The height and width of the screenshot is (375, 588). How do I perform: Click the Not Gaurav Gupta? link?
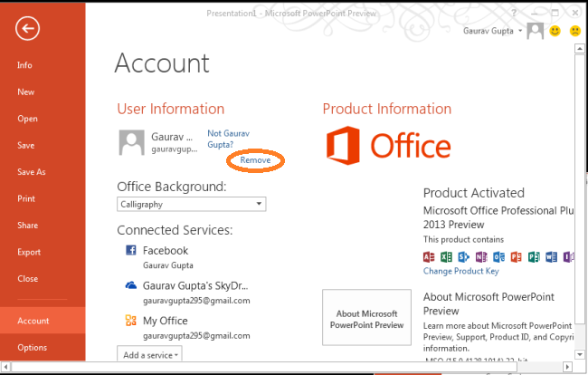[x=228, y=139]
